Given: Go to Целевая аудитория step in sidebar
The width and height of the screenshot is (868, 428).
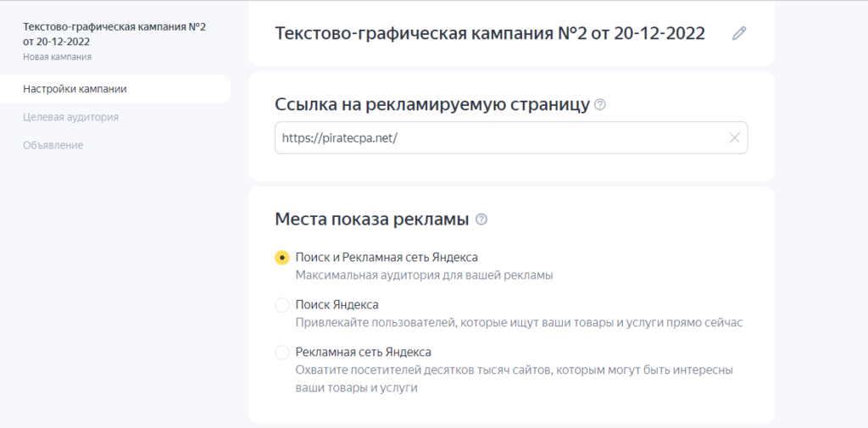Looking at the screenshot, I should click(71, 117).
